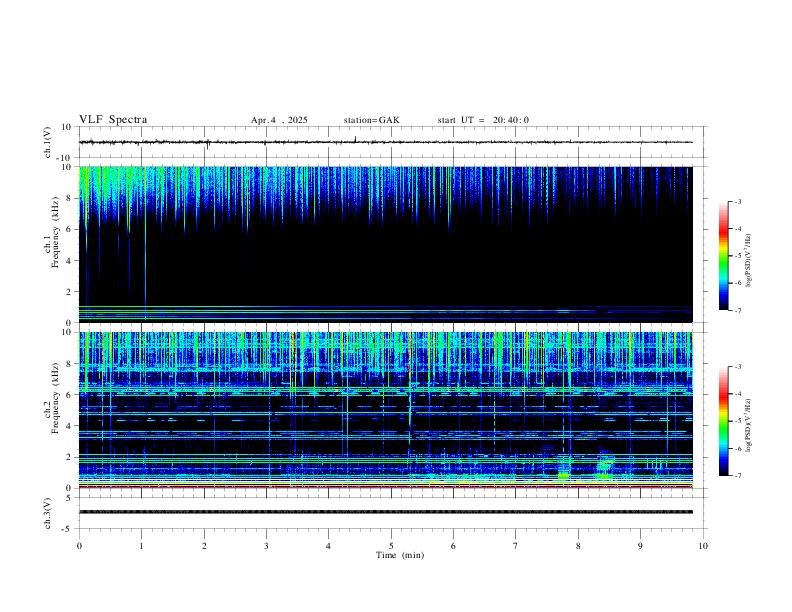Click time axis tick label "0"
This screenshot has height=612, width=792.
(79, 546)
